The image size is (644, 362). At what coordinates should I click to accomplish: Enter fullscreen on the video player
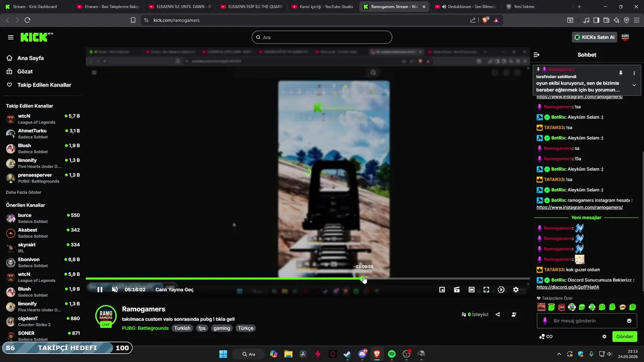click(x=486, y=290)
